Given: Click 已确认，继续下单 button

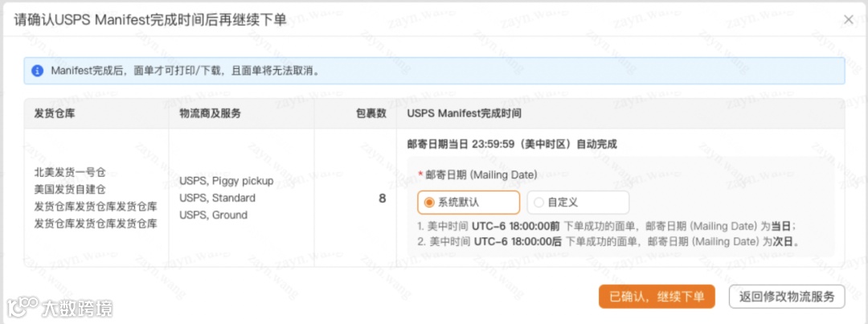Looking at the screenshot, I should click(657, 297).
